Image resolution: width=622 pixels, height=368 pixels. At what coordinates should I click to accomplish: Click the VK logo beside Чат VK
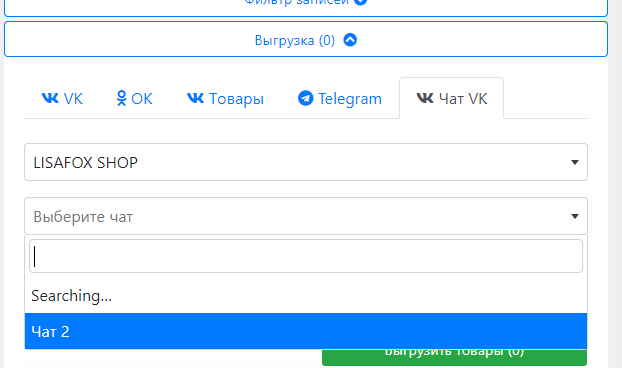click(x=425, y=98)
